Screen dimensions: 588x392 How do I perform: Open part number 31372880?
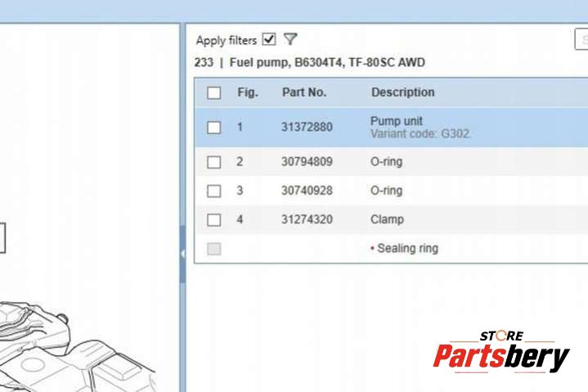click(x=307, y=127)
